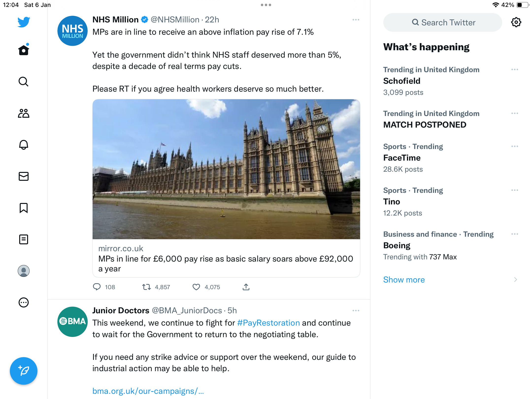Open the Home tab in sidebar

(x=24, y=50)
